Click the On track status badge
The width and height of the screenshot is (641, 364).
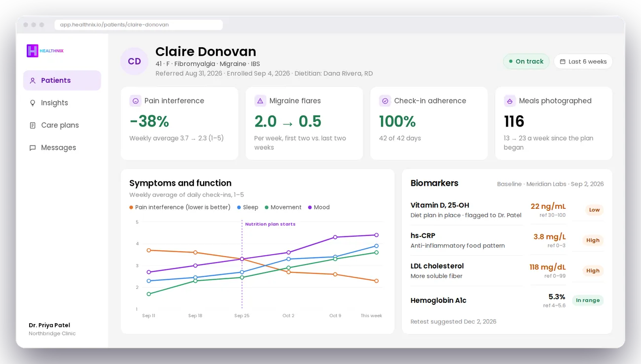click(526, 62)
